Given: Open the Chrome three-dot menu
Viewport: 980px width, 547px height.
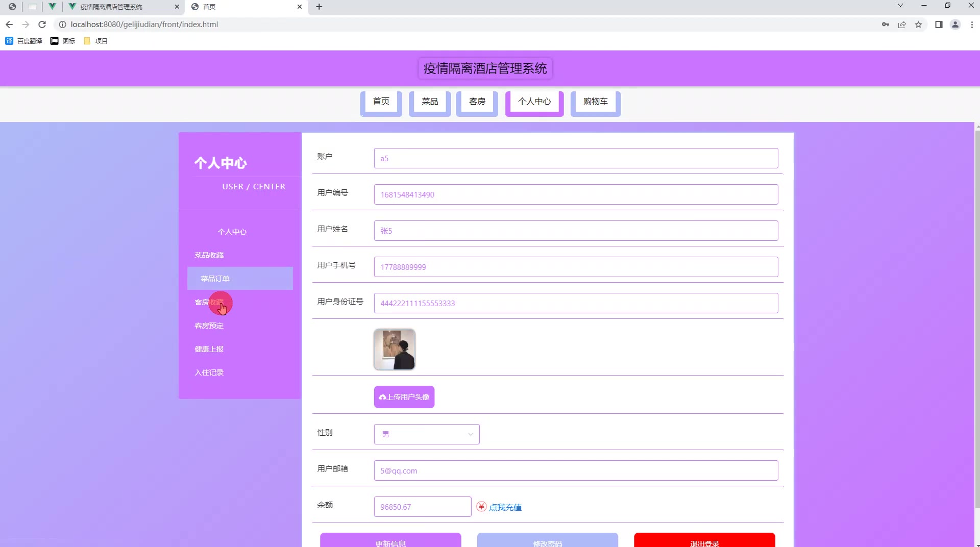Looking at the screenshot, I should (x=972, y=24).
